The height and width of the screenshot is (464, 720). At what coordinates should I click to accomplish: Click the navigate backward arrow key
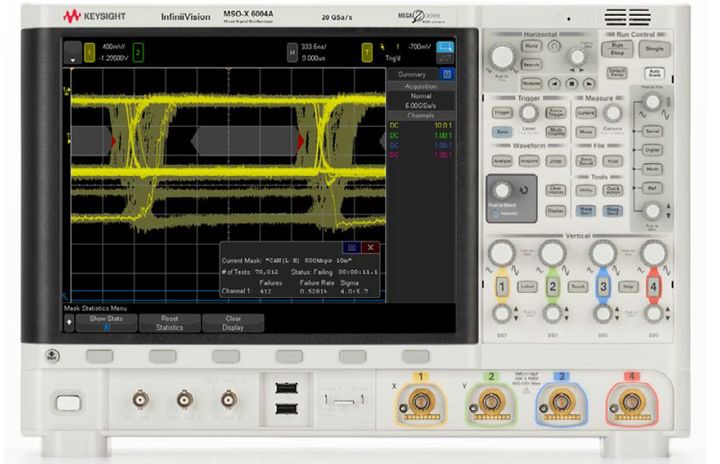click(555, 84)
